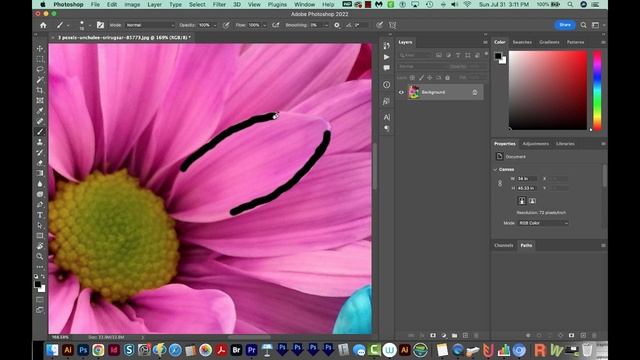
Task: Collapse the Canvas section
Action: (x=496, y=169)
